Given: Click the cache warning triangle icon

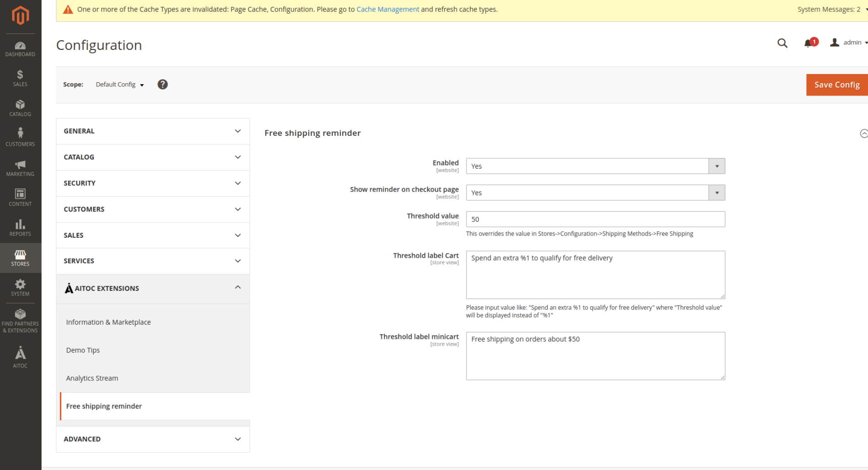Looking at the screenshot, I should (x=68, y=9).
